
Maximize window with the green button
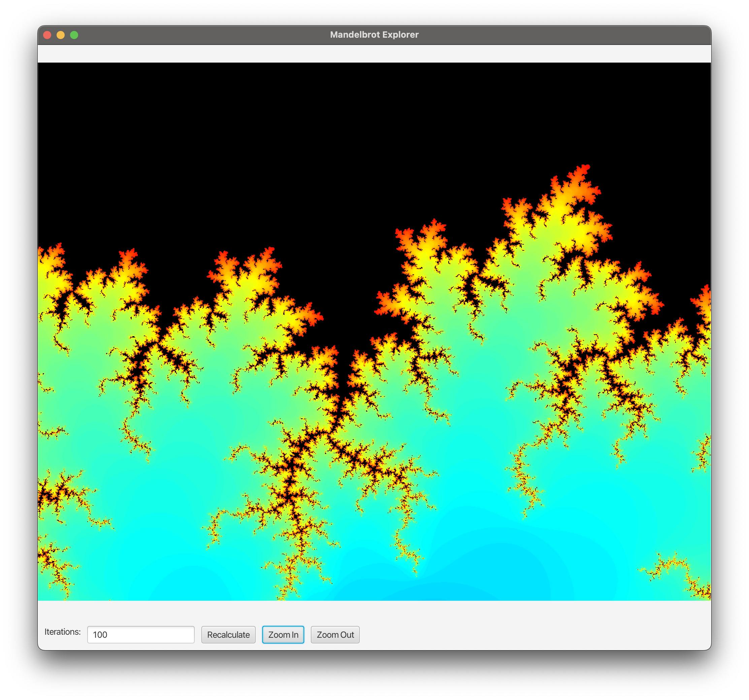[x=74, y=35]
